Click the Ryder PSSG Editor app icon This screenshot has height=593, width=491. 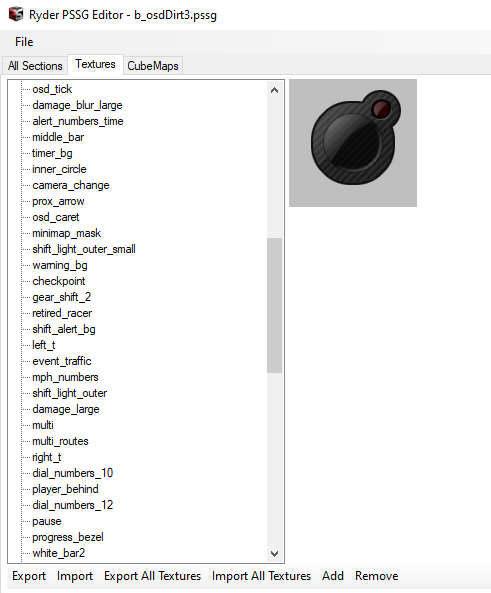point(16,14)
